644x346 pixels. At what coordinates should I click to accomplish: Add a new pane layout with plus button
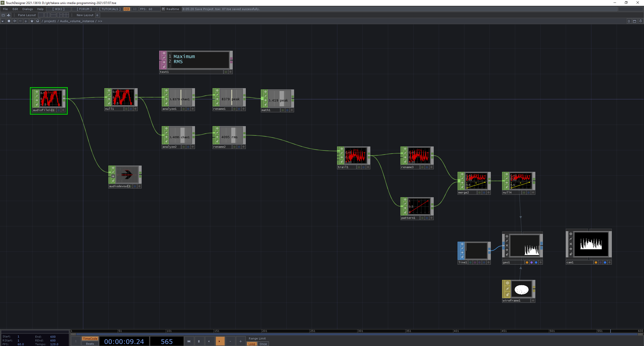pos(97,15)
